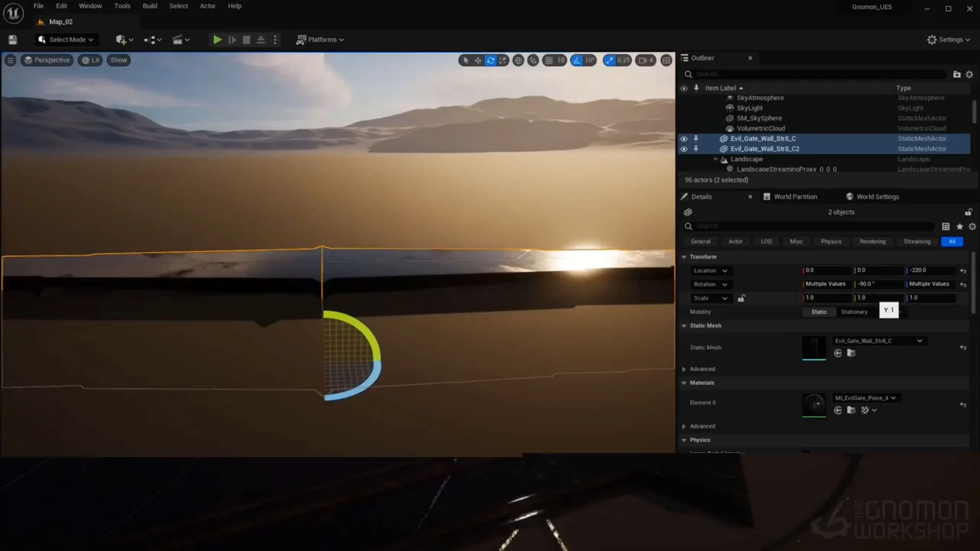
Task: Open the Platforms dropdown
Action: pos(320,40)
